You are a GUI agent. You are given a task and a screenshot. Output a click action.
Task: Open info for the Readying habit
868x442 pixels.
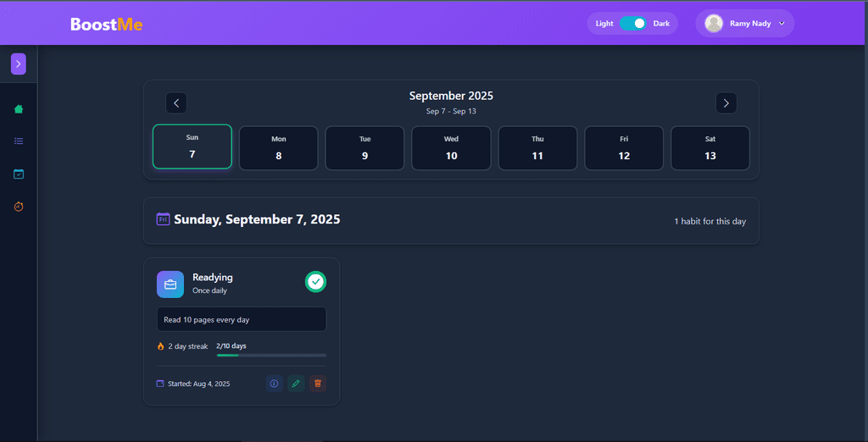click(x=274, y=384)
